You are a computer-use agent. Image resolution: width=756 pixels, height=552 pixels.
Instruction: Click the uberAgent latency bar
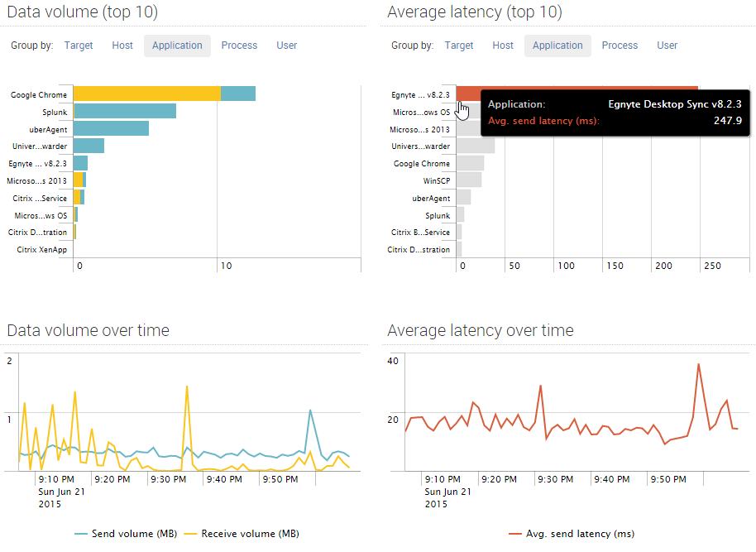click(463, 197)
